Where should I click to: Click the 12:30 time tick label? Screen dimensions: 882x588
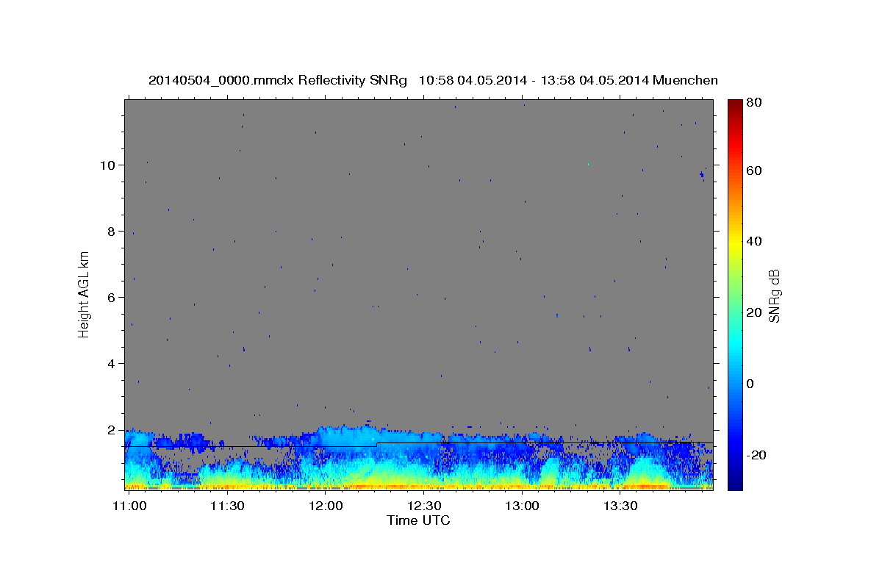[x=424, y=506]
